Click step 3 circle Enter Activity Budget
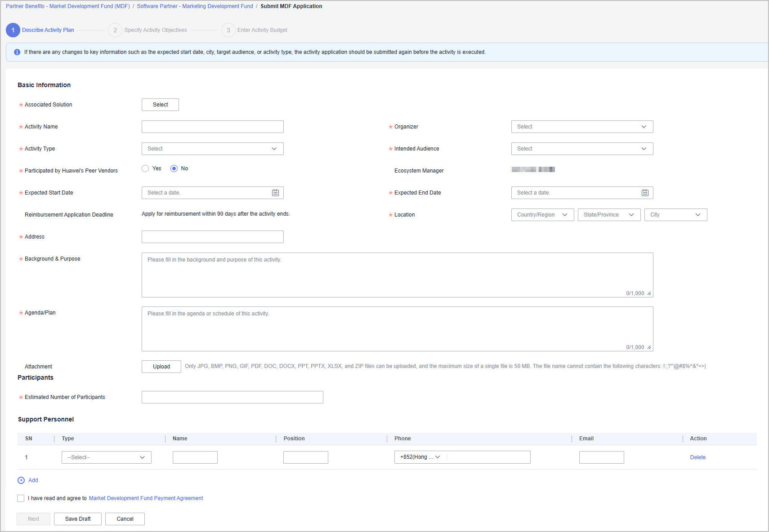Screen dimensions: 769x532 [228, 30]
